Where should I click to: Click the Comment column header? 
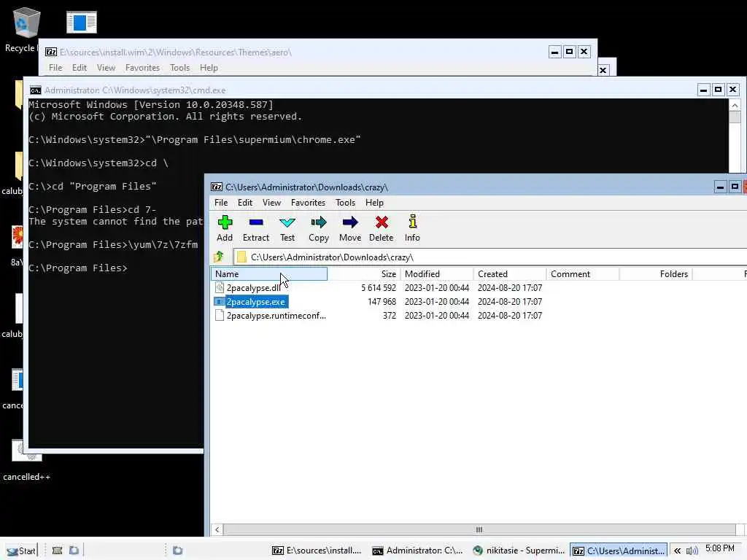pyautogui.click(x=583, y=274)
